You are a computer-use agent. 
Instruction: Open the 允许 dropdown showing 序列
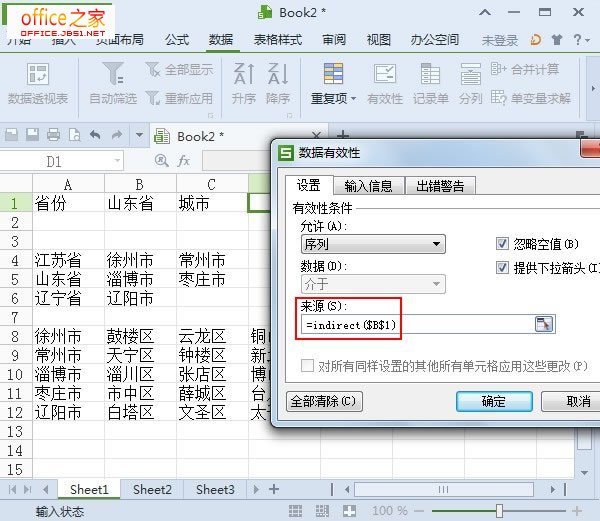pos(372,244)
